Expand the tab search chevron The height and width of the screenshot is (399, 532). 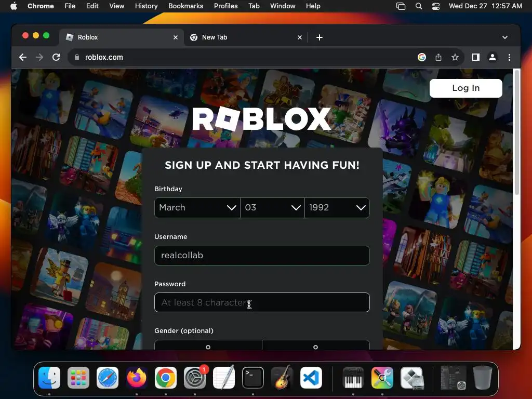point(505,37)
